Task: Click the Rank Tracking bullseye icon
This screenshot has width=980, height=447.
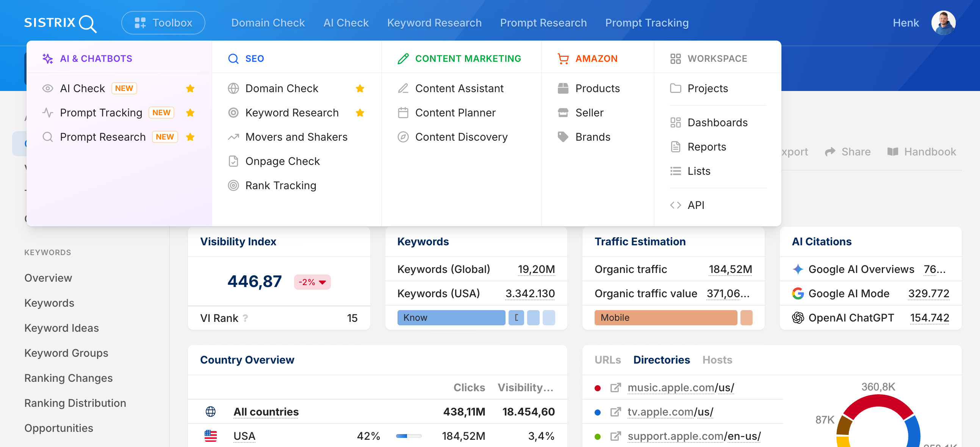Action: coord(233,186)
